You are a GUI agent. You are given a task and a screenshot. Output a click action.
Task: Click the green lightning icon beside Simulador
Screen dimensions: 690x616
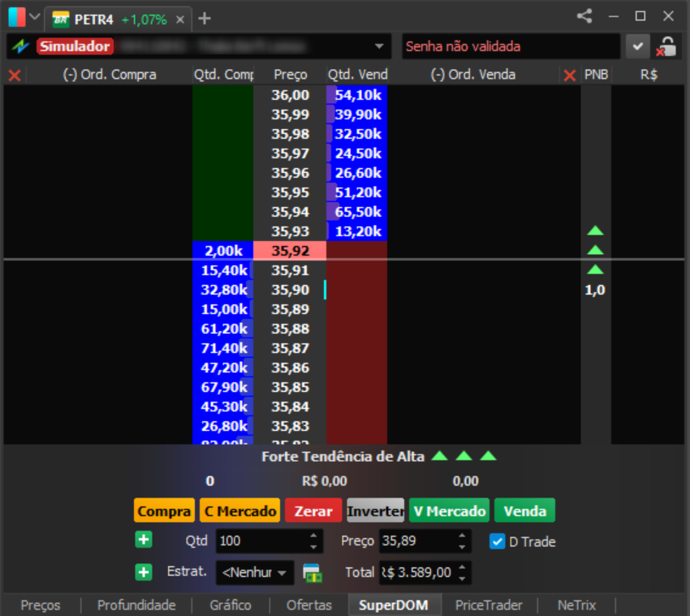[20, 46]
